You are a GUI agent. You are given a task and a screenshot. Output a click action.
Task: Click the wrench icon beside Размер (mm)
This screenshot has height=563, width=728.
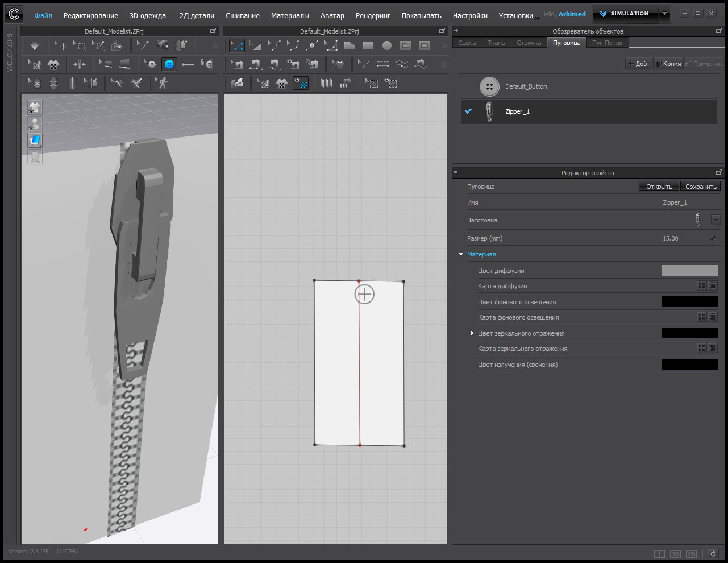(x=714, y=238)
